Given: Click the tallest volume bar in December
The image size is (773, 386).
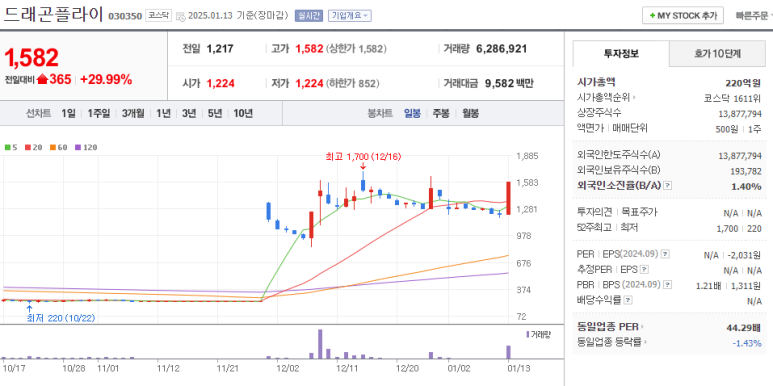Looking at the screenshot, I should 320,344.
